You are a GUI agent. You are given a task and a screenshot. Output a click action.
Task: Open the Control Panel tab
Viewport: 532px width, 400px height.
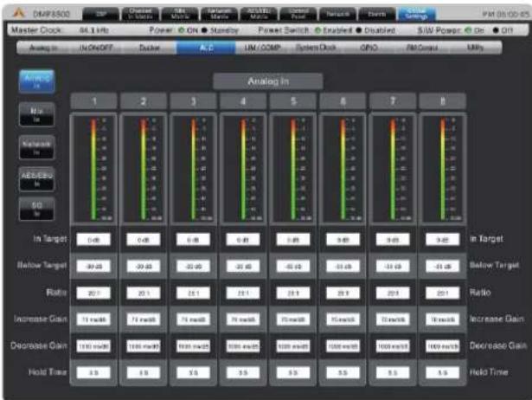(x=298, y=14)
